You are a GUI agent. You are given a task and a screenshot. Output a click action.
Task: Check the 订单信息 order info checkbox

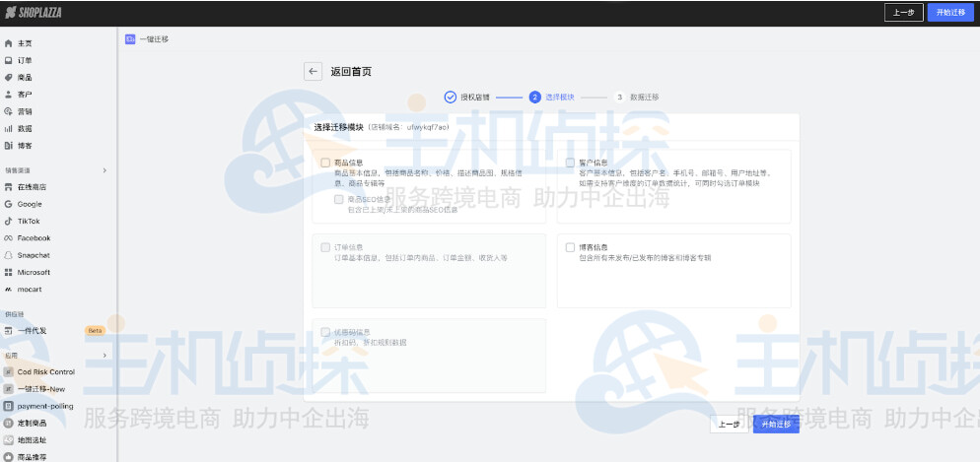(325, 247)
